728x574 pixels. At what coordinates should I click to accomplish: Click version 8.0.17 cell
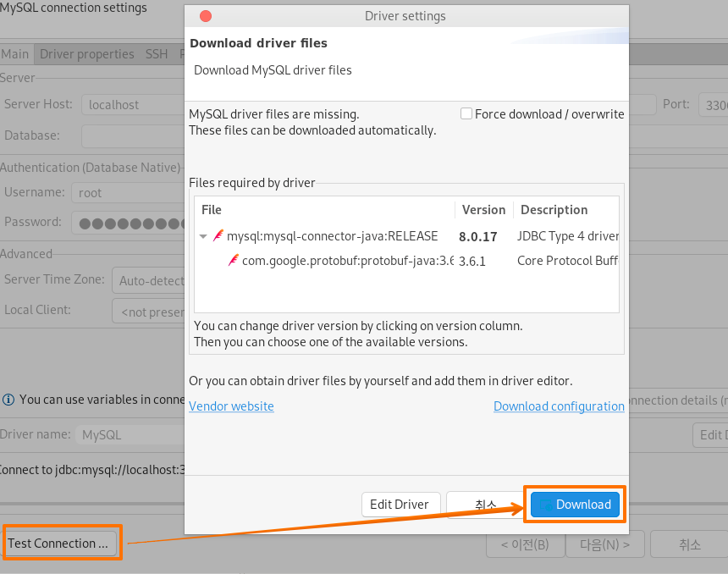point(478,237)
